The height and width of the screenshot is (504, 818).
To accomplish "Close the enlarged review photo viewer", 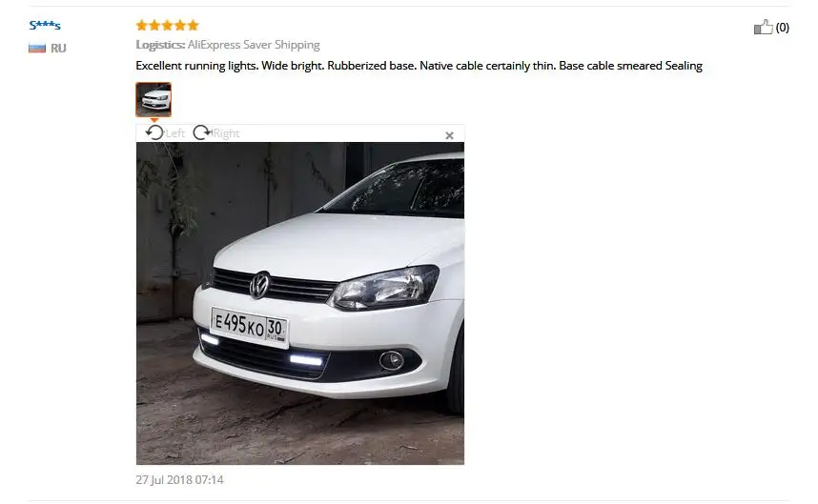I will click(449, 135).
